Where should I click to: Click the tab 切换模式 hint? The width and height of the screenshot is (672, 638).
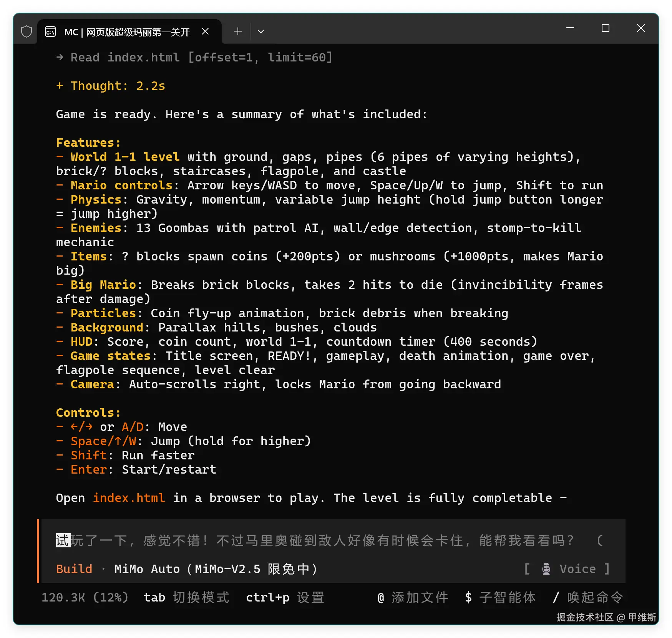point(186,597)
